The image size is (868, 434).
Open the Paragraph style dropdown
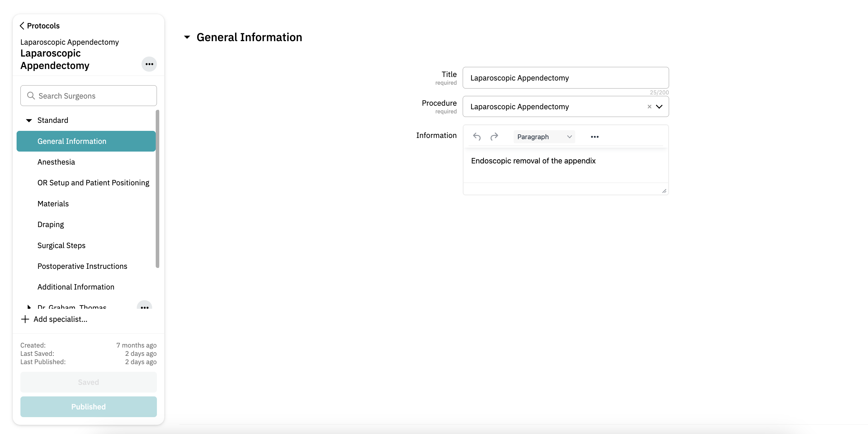(544, 136)
